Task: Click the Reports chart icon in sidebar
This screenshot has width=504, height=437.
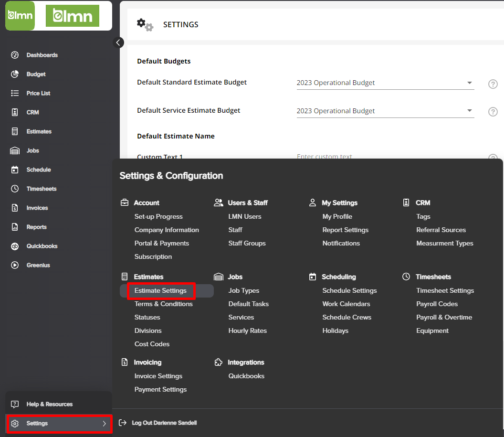Action: [x=15, y=227]
